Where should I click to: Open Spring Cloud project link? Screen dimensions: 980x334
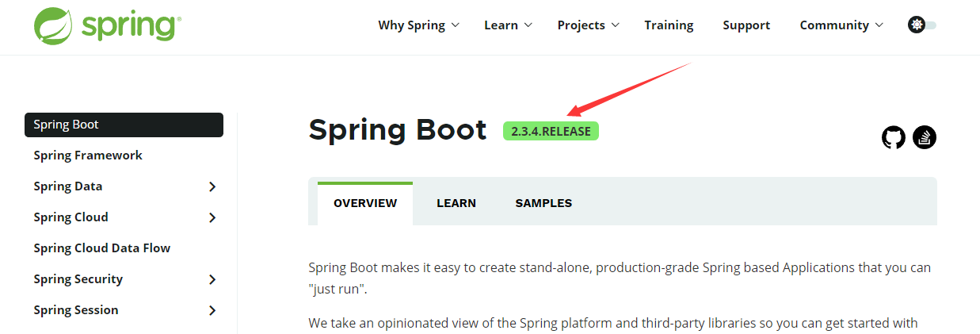pos(71,217)
